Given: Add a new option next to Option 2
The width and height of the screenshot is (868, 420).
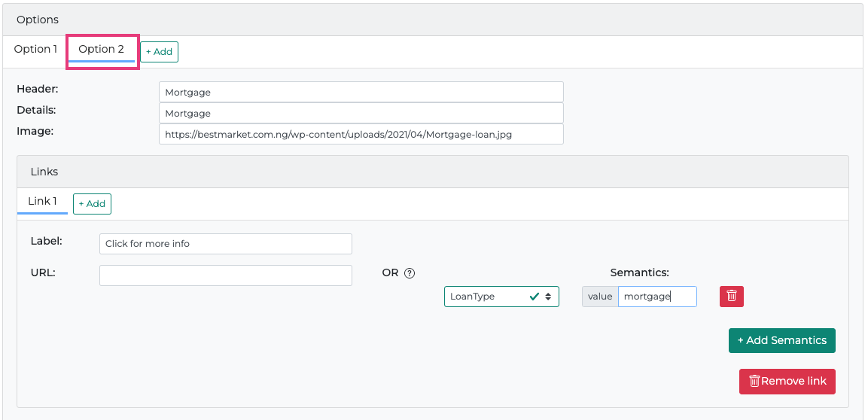Looking at the screenshot, I should (x=159, y=52).
